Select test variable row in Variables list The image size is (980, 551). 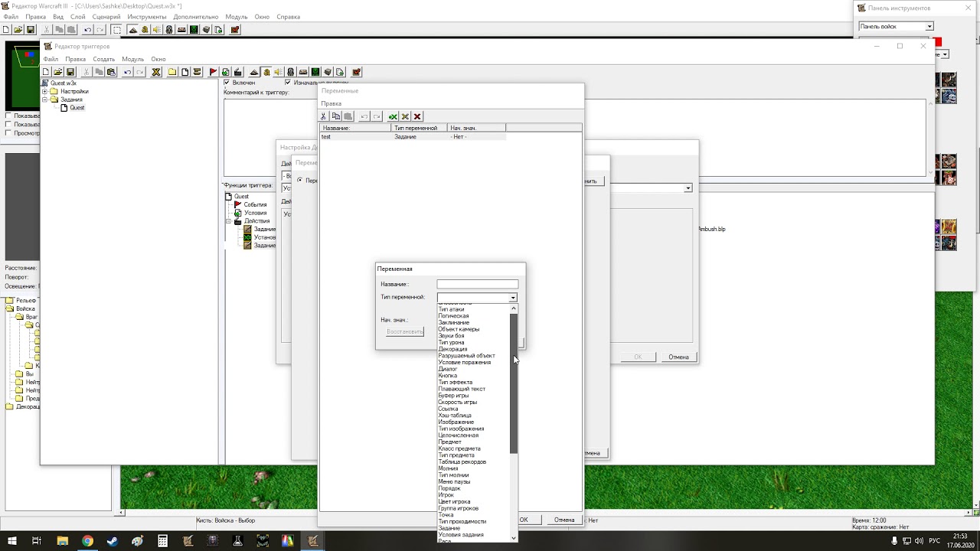point(413,136)
